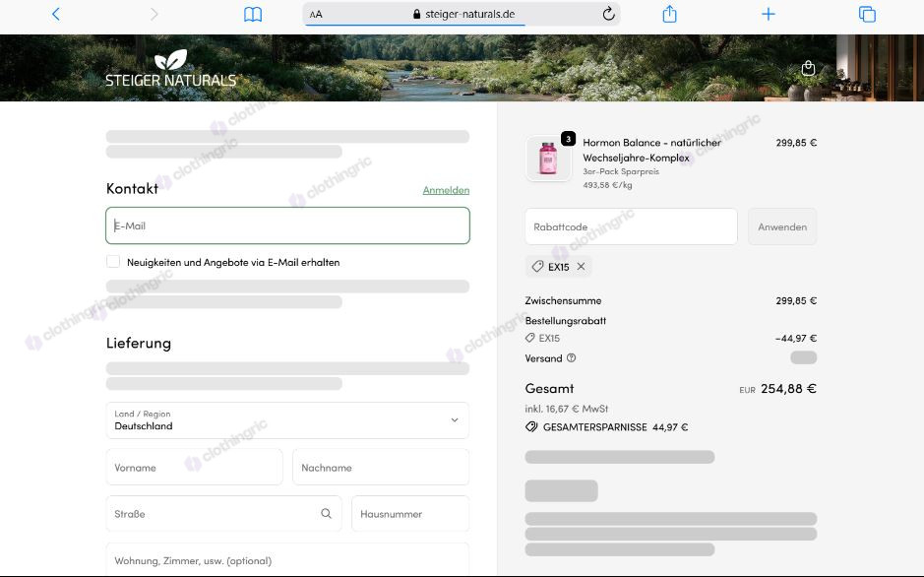Click the product title Hormon Balance
Image resolution: width=924 pixels, height=577 pixels.
pos(651,151)
